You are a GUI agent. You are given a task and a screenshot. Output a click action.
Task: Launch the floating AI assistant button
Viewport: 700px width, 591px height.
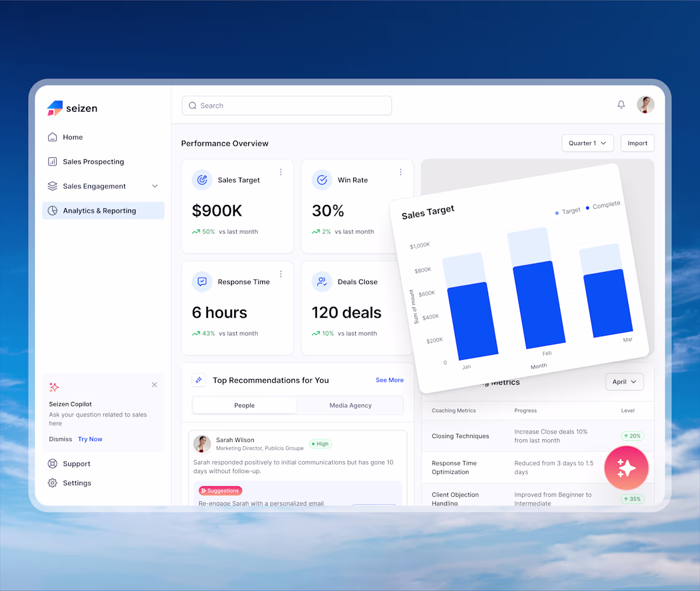(x=626, y=467)
